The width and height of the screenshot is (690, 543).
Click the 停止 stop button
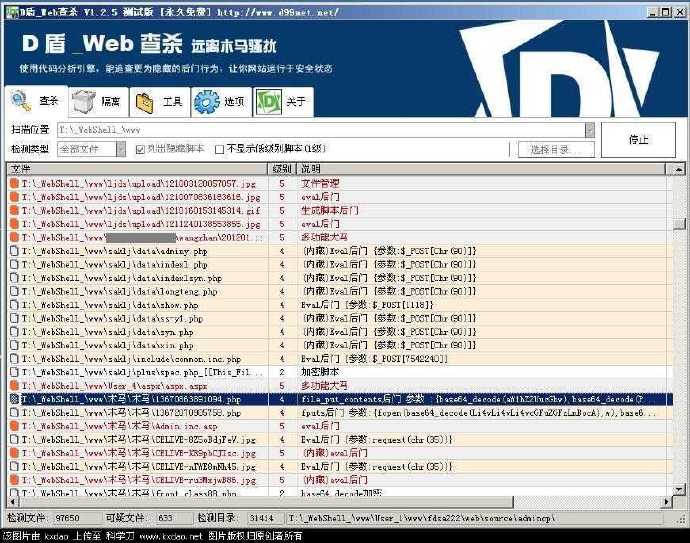pos(638,140)
